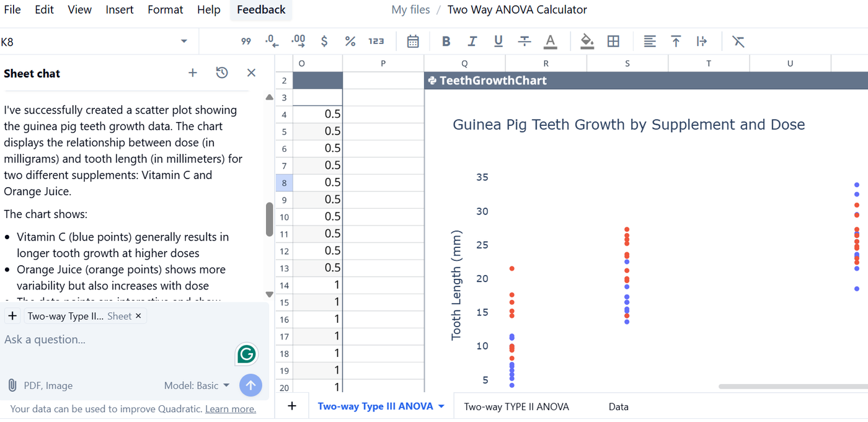
Task: Toggle underline formatting
Action: pyautogui.click(x=498, y=42)
